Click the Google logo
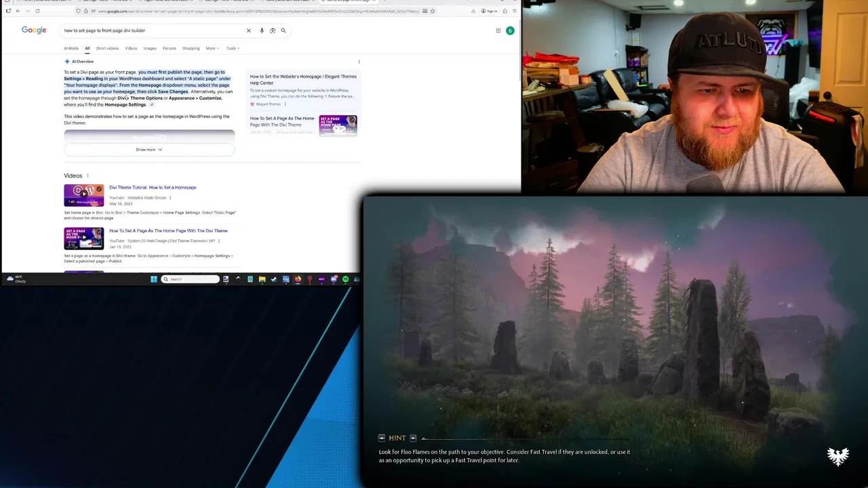868x488 pixels. pyautogui.click(x=34, y=30)
